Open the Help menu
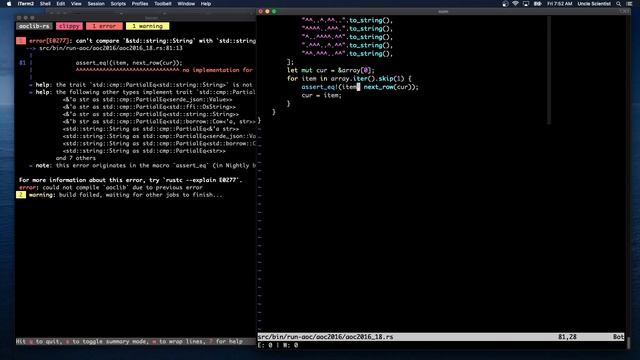 point(206,4)
